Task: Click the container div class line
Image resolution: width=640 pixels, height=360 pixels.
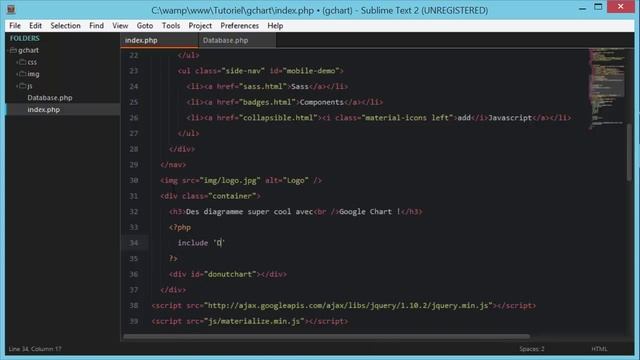Action: (210, 196)
